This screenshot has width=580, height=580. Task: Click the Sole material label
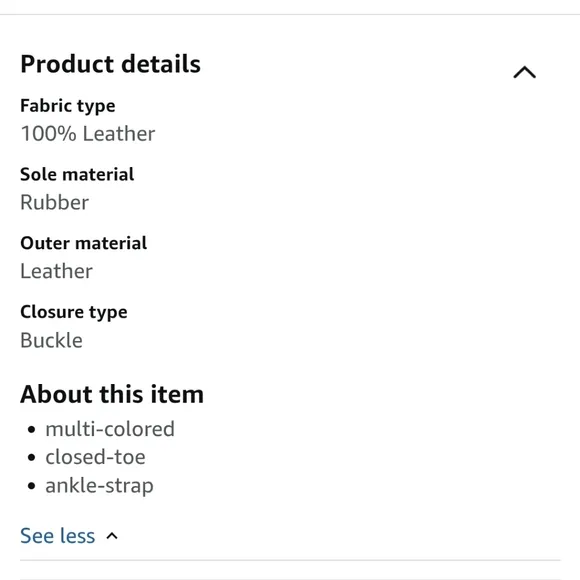click(77, 174)
